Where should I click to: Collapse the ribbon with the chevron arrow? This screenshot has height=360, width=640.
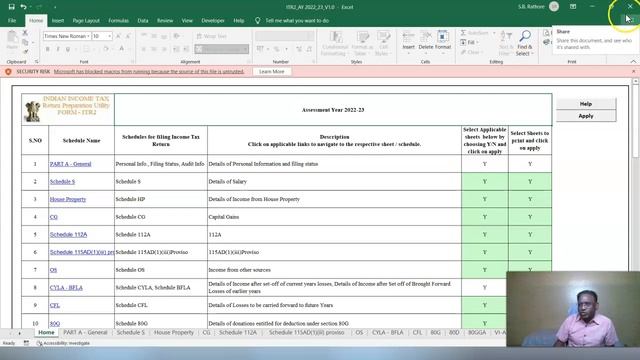[633, 62]
